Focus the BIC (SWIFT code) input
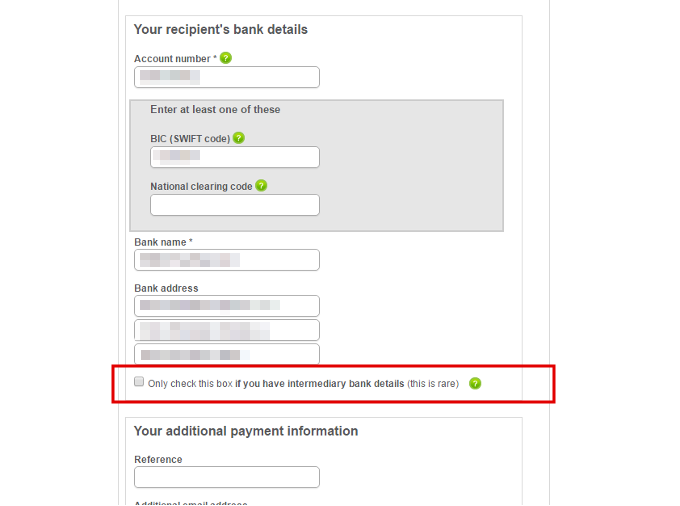 (235, 157)
